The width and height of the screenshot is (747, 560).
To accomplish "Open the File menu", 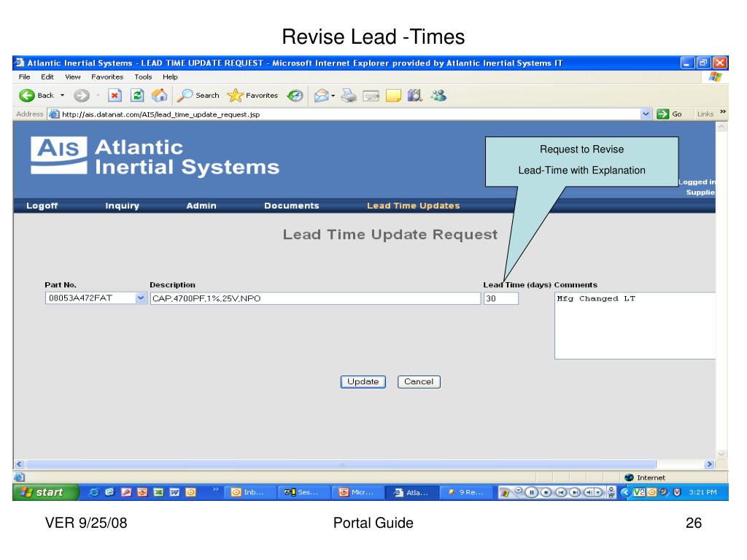I will 24,77.
